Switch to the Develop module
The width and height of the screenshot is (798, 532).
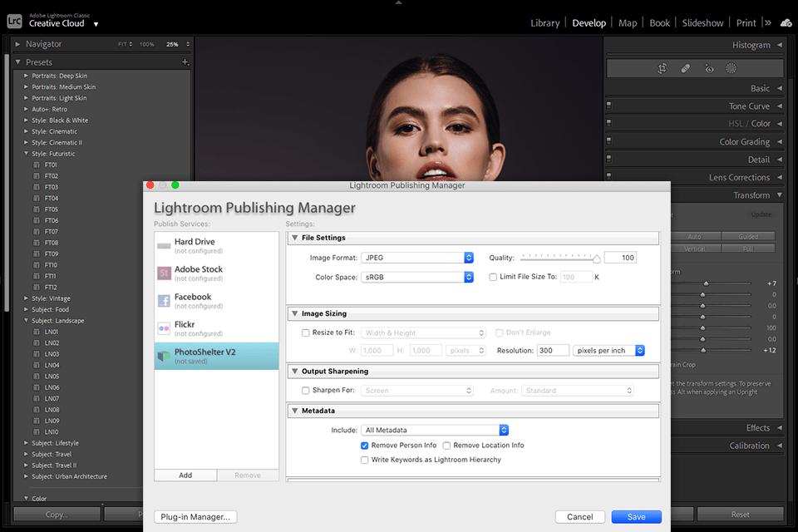589,23
